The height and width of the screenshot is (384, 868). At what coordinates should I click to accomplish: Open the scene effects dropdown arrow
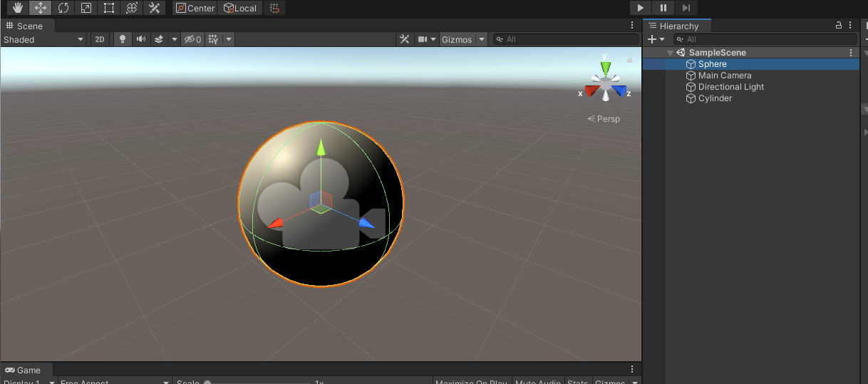click(175, 39)
